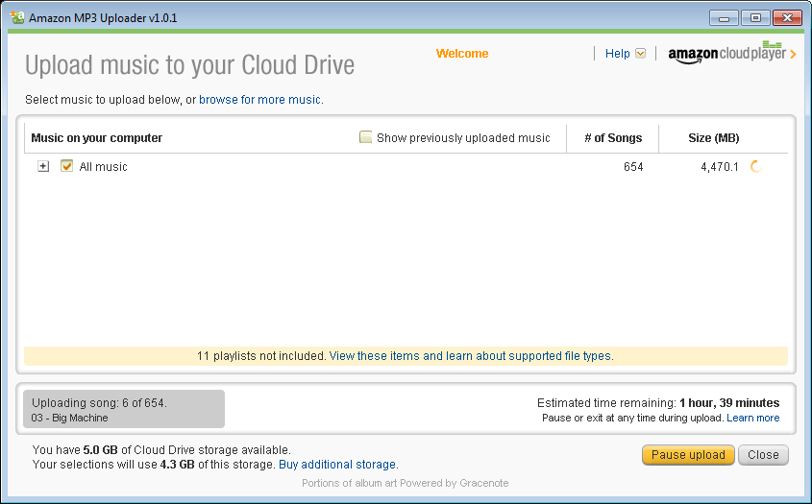Click Buy additional storage link
The image size is (812, 504).
[337, 464]
